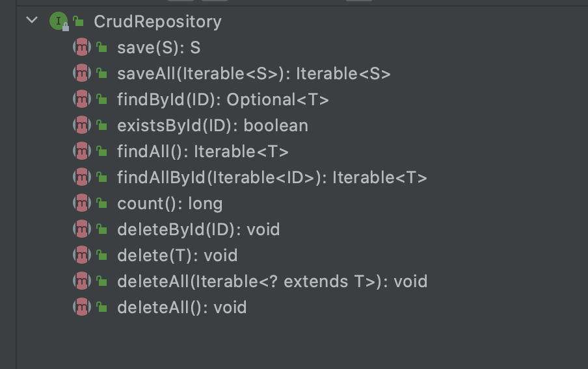The image size is (588, 369).
Task: Select existsById(ID): boolean entry
Action: pos(213,126)
